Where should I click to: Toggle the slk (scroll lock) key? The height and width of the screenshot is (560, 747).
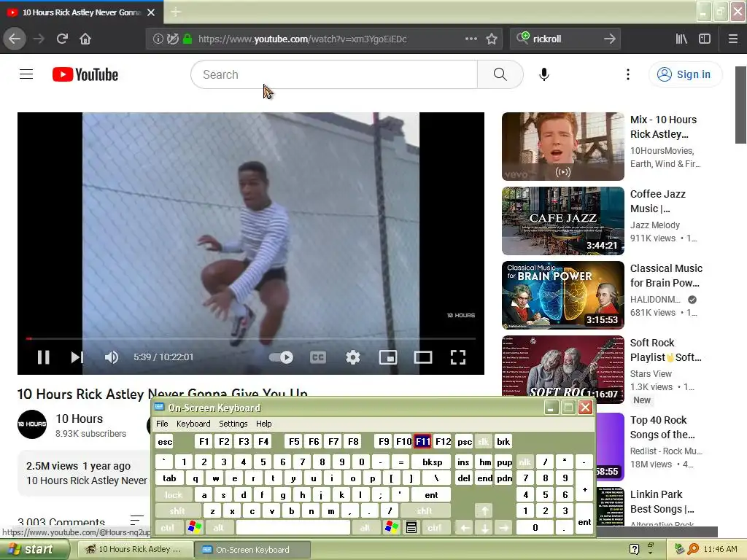click(x=483, y=441)
